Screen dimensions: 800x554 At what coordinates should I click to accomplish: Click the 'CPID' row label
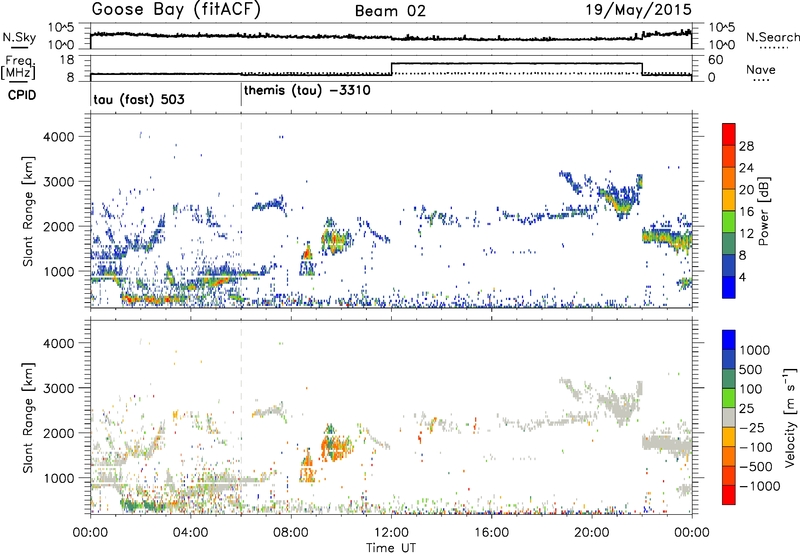point(22,95)
